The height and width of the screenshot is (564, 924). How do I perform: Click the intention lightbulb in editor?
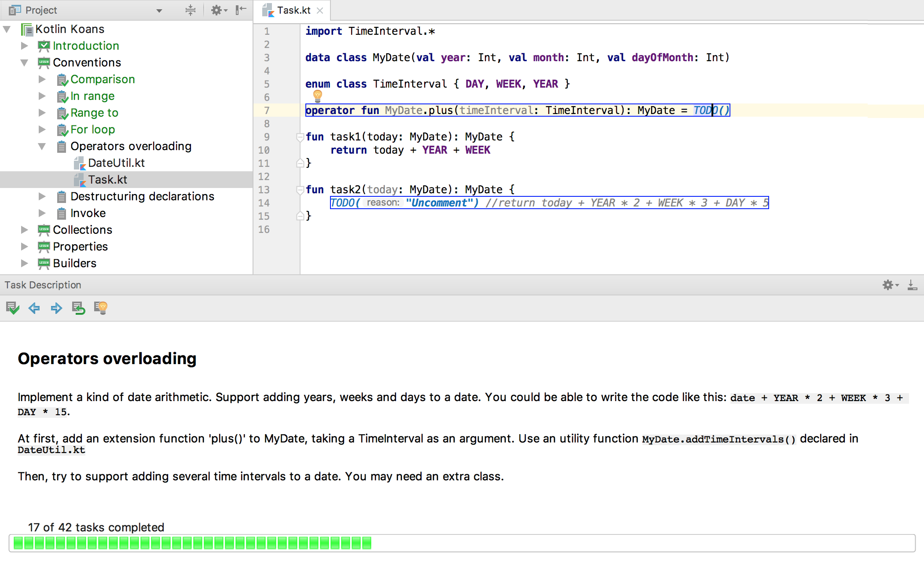(317, 96)
